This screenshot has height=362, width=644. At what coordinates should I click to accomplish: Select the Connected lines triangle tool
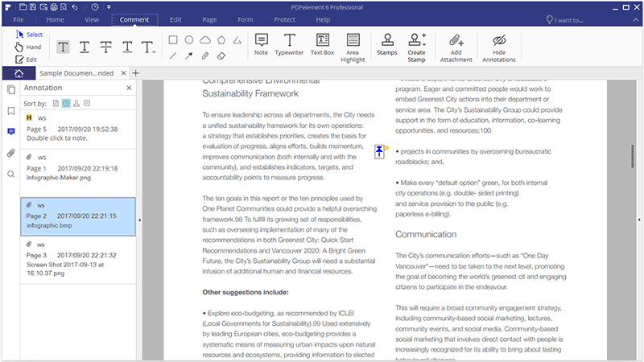(x=237, y=39)
